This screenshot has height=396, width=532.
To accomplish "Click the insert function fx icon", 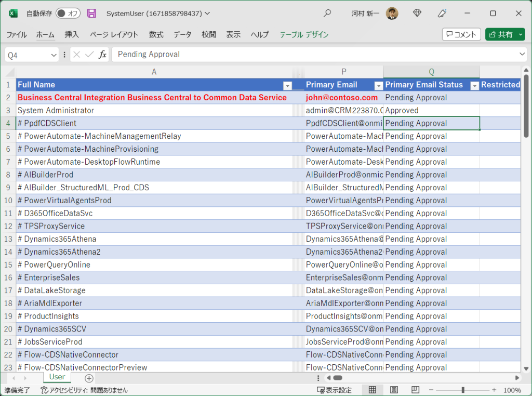I will [102, 55].
